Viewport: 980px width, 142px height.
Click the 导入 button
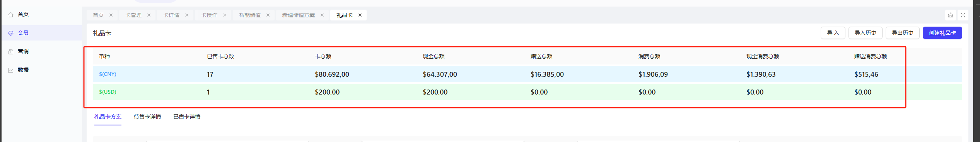coord(833,33)
